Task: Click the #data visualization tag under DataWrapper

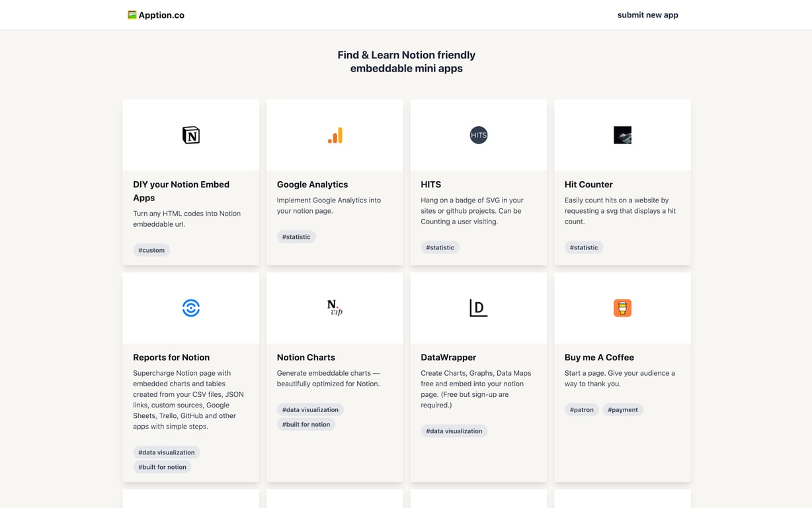Action: tap(454, 431)
